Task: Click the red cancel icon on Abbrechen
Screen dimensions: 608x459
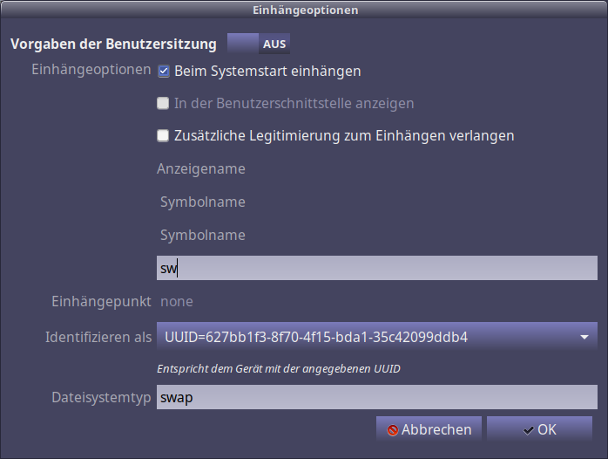Action: click(x=393, y=430)
